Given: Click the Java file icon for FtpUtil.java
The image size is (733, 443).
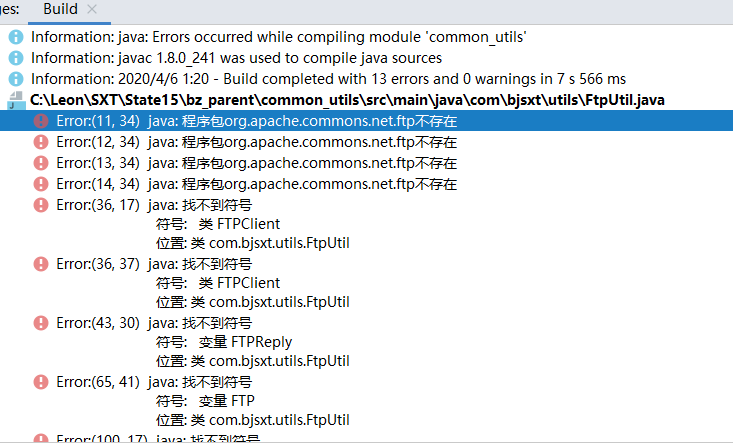Looking at the screenshot, I should 16,100.
